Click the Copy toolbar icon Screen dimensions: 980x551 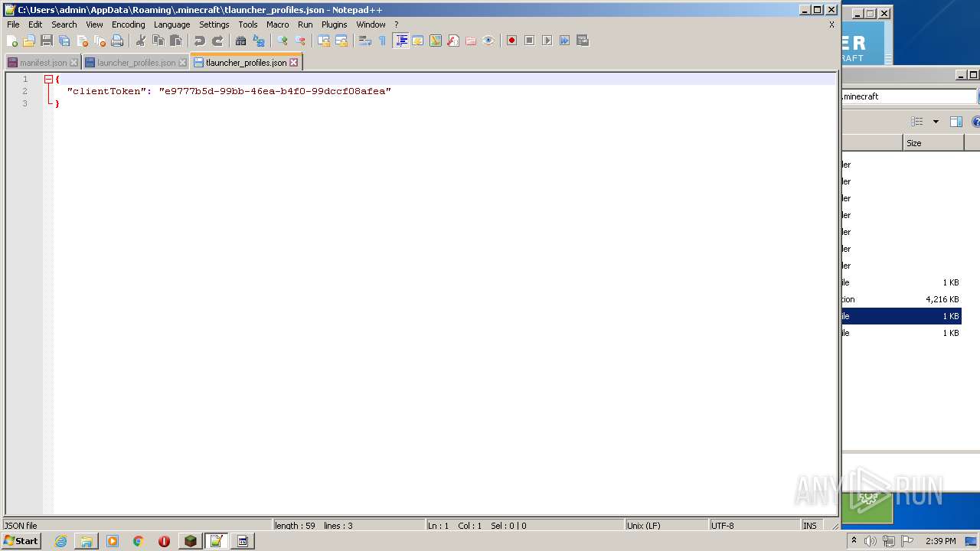(x=158, y=41)
